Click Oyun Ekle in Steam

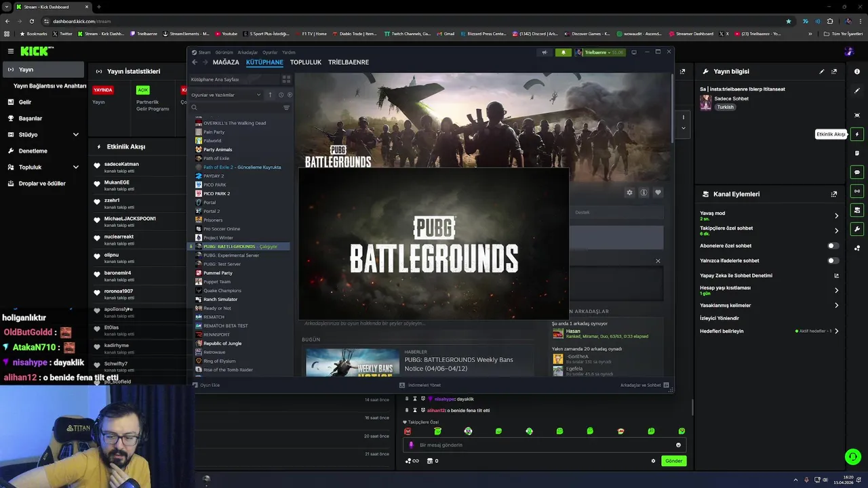point(206,385)
